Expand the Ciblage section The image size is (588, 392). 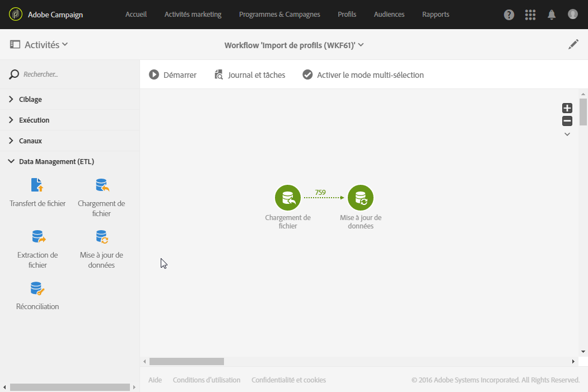pyautogui.click(x=70, y=100)
